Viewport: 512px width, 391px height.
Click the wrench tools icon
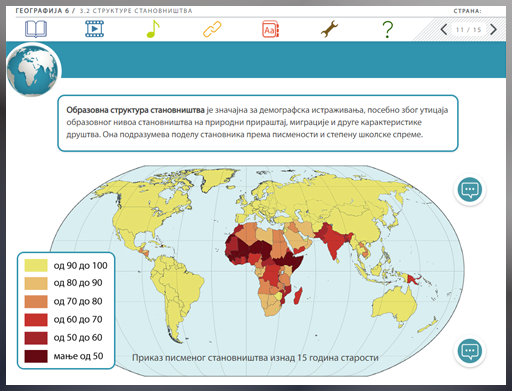[329, 29]
